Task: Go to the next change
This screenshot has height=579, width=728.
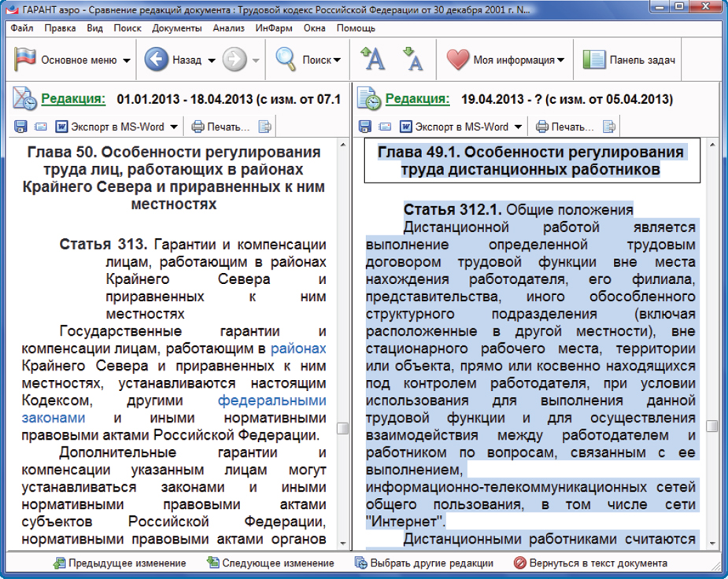Action: point(270,563)
